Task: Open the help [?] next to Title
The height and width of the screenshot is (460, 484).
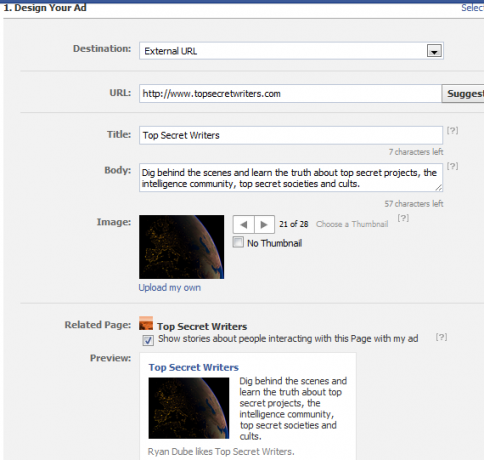Action: click(x=452, y=130)
